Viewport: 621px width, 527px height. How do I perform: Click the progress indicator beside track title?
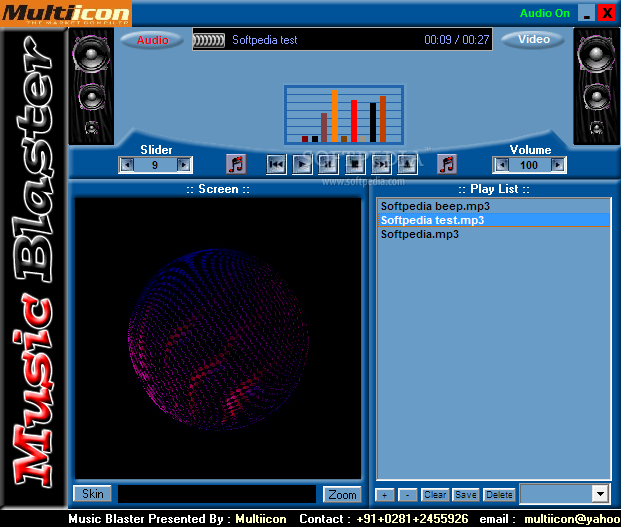209,40
